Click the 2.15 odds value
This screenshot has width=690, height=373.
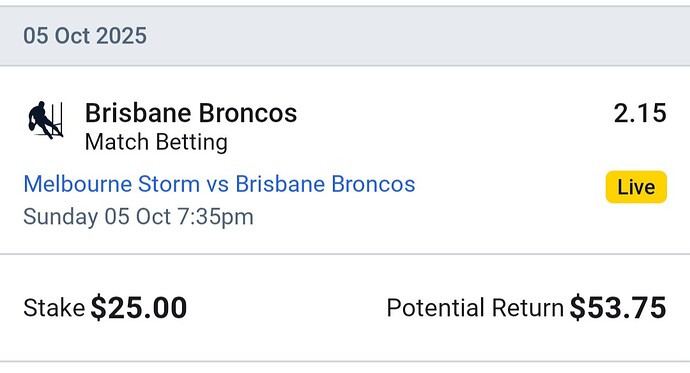click(640, 113)
